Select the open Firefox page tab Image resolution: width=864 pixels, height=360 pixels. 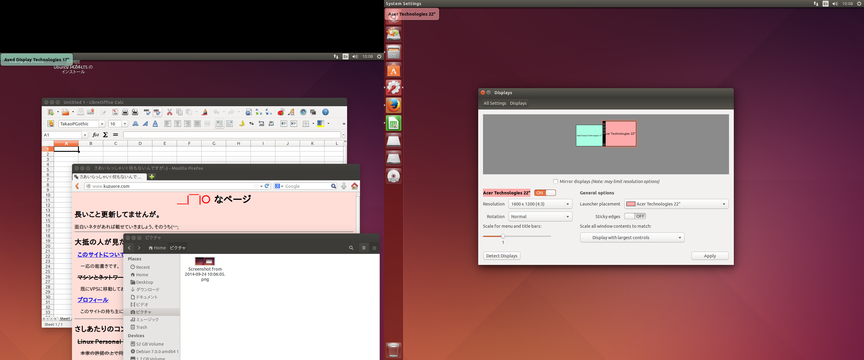click(109, 177)
